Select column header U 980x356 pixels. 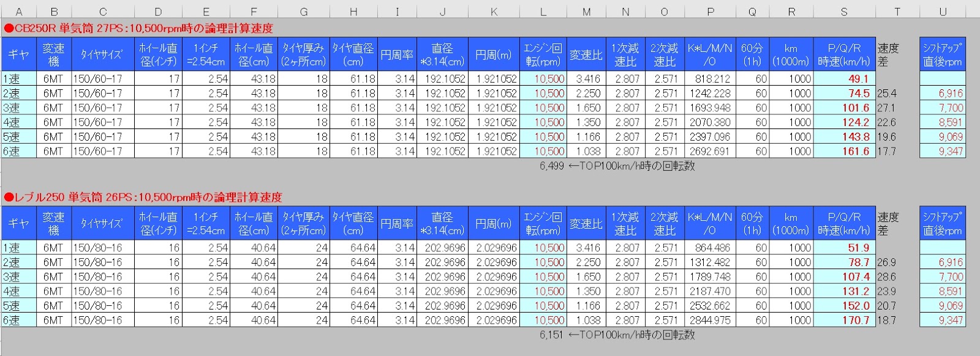[943, 12]
